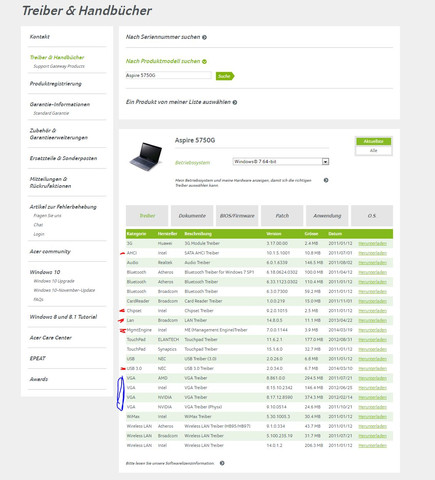Viewport: 435px width, 480px height.
Task: Open Support Gateway Products sidebar link
Action: click(x=59, y=66)
